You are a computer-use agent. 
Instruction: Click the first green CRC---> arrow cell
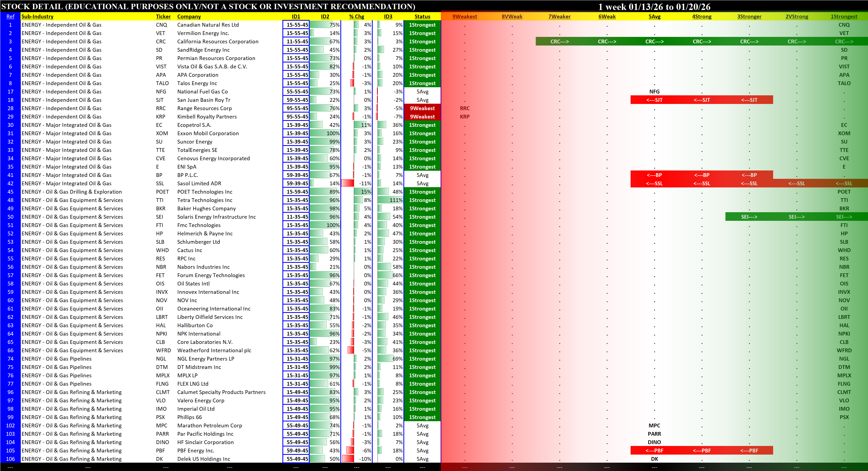[559, 41]
